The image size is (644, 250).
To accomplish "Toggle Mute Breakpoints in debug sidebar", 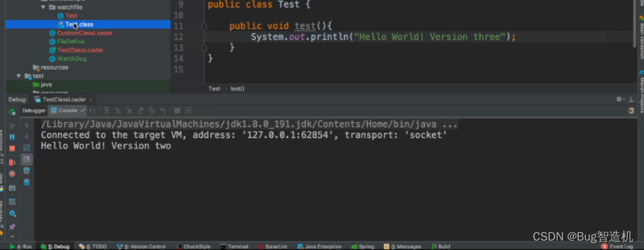I will click(x=12, y=174).
